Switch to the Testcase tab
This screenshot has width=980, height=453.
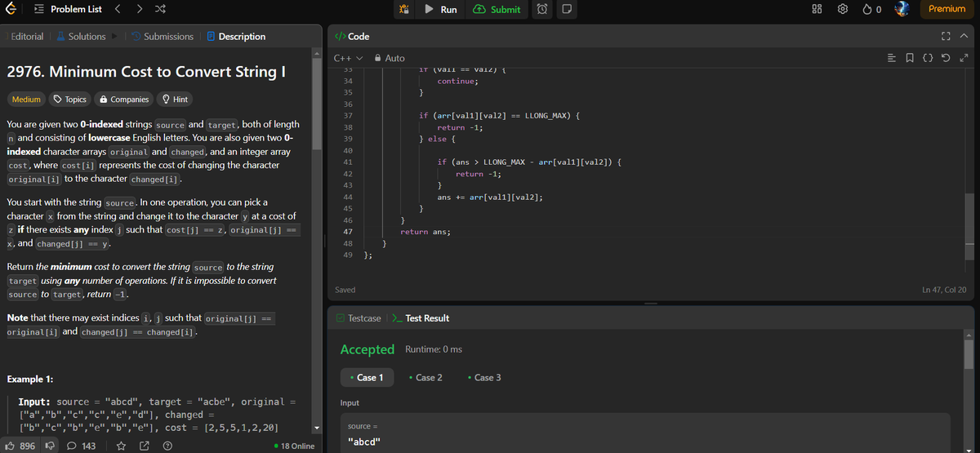tap(358, 318)
